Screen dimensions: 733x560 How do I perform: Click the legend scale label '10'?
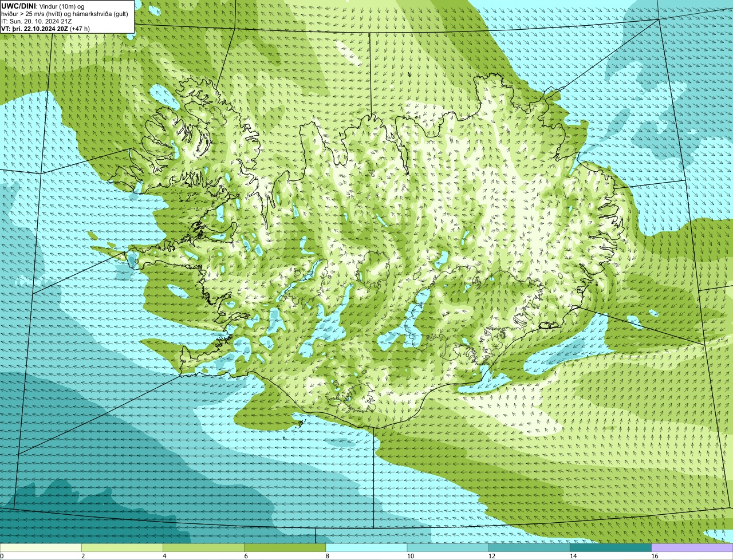[410, 556]
